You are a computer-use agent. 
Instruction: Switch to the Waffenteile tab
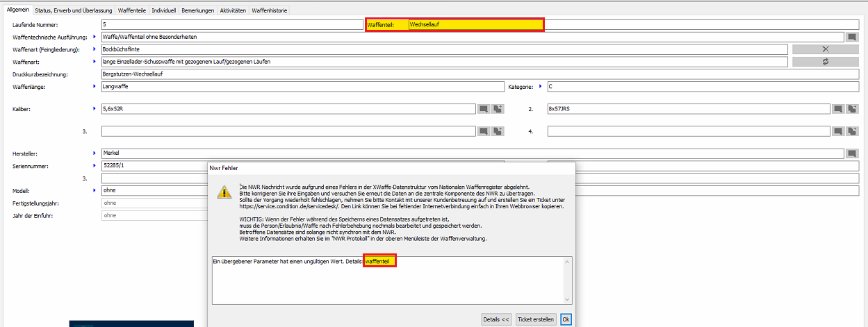130,10
